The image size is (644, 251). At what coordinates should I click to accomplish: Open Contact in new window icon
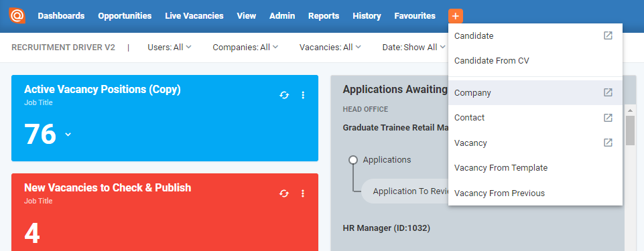(x=608, y=118)
